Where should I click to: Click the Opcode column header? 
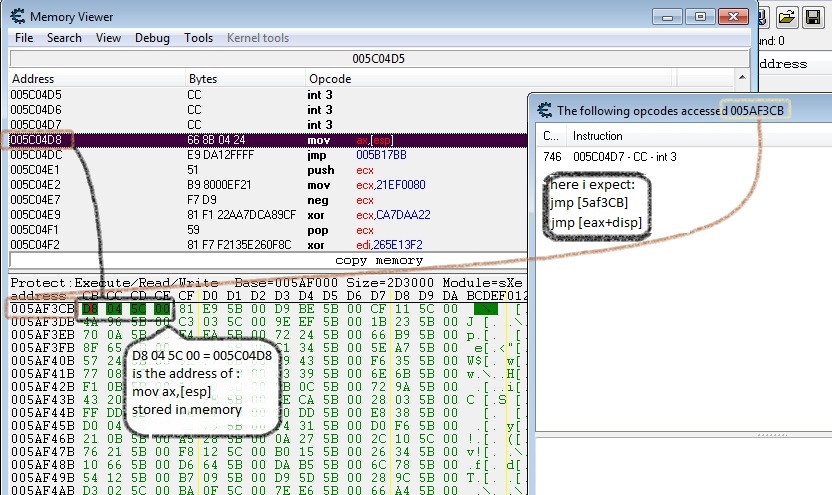[329, 78]
